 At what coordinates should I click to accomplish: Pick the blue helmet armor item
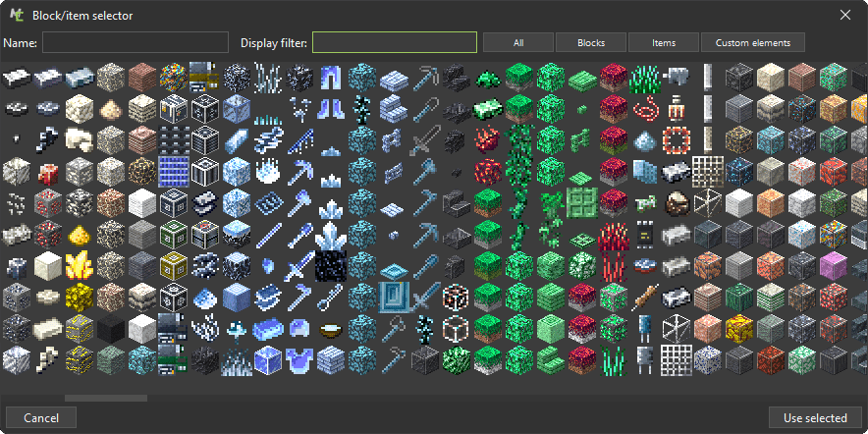(x=299, y=329)
